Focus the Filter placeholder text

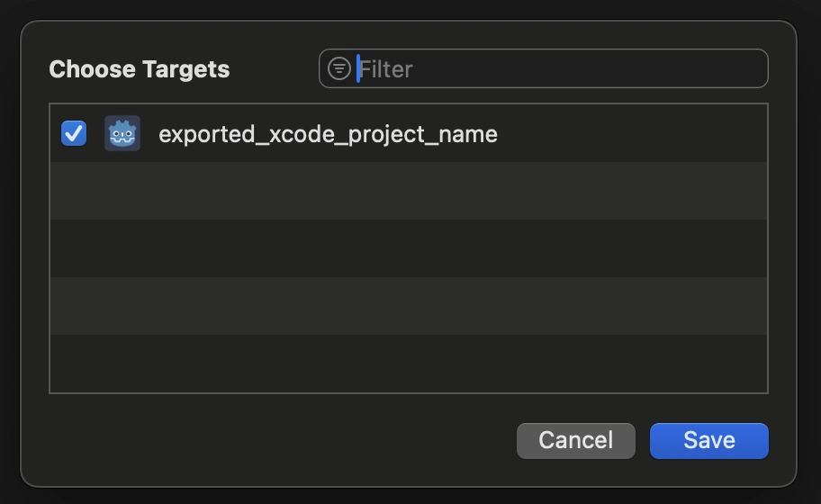pyautogui.click(x=387, y=69)
